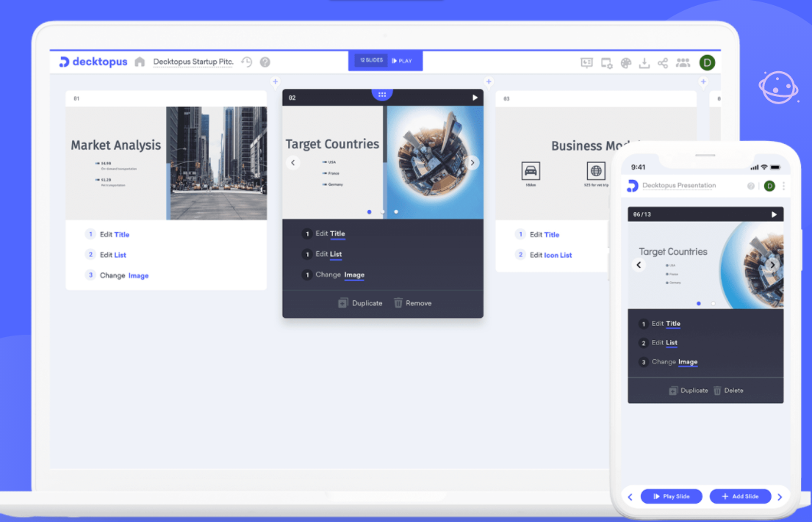812x522 pixels.
Task: Open slide settings icon with gear
Action: tap(606, 63)
